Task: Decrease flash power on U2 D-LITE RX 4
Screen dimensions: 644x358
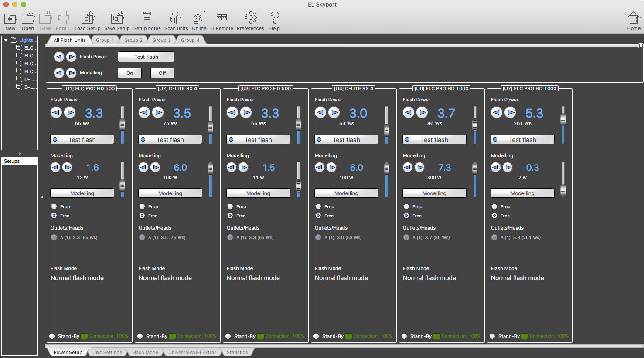Action: point(144,113)
